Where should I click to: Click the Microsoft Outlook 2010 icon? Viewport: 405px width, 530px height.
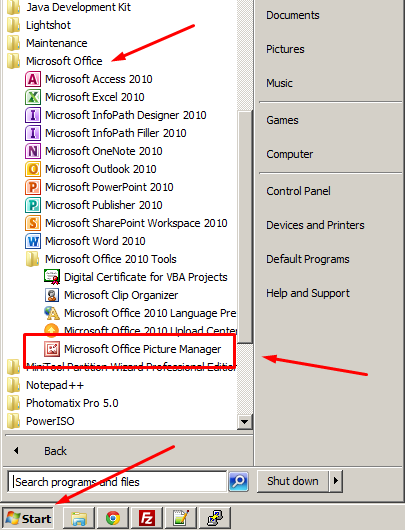[x=33, y=169]
